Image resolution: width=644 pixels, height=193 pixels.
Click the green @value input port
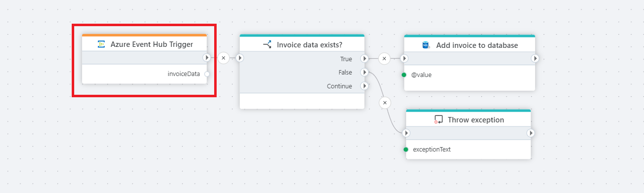(x=404, y=75)
